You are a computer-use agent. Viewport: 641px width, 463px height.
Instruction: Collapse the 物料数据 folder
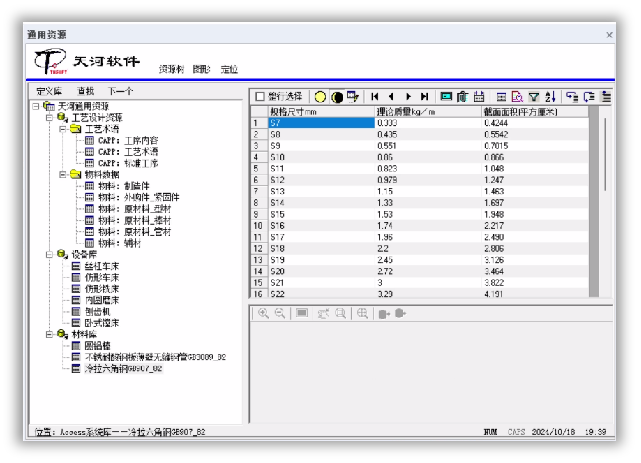(x=62, y=174)
